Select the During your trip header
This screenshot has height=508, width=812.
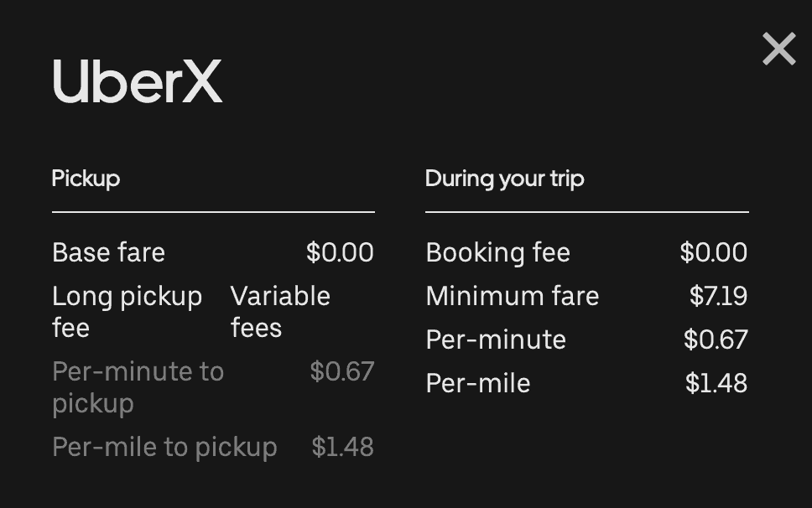click(x=505, y=179)
